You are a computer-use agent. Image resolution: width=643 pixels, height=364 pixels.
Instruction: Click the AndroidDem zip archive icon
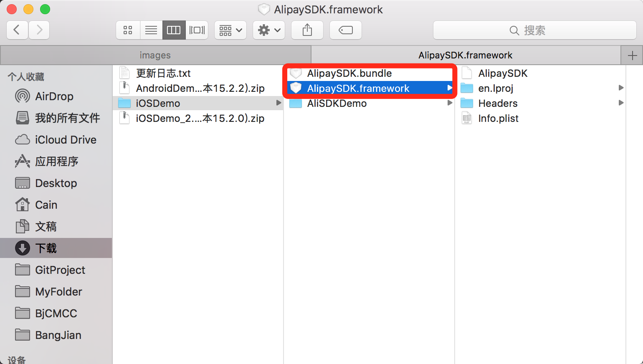click(x=124, y=88)
